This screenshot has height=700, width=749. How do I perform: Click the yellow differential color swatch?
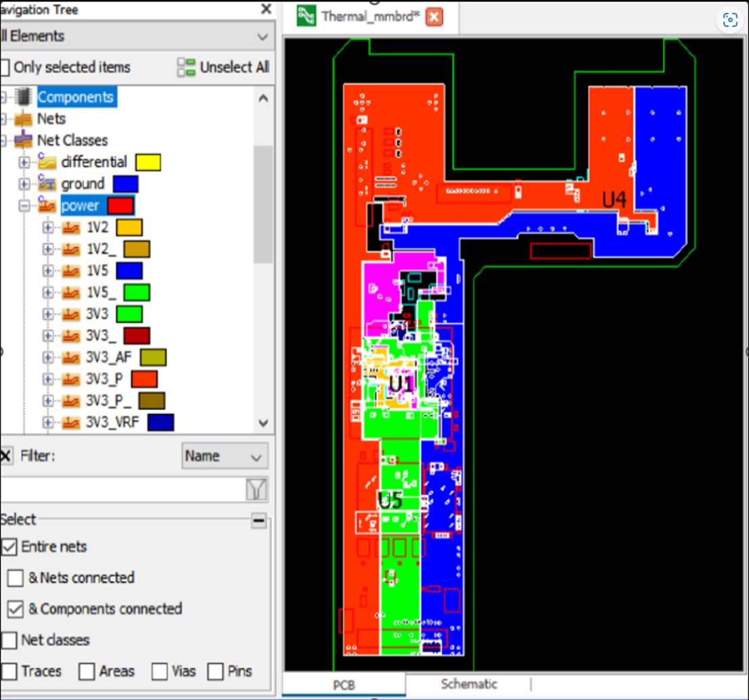pyautogui.click(x=147, y=162)
